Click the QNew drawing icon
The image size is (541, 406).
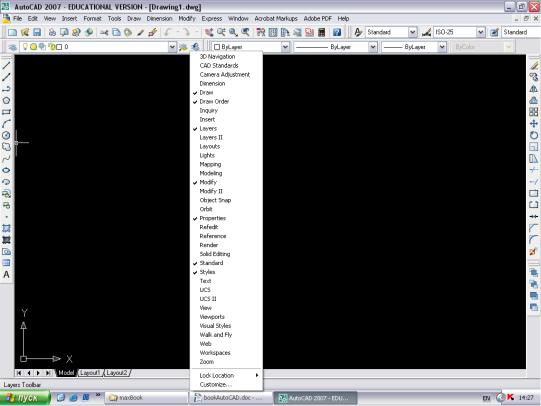pos(12,32)
